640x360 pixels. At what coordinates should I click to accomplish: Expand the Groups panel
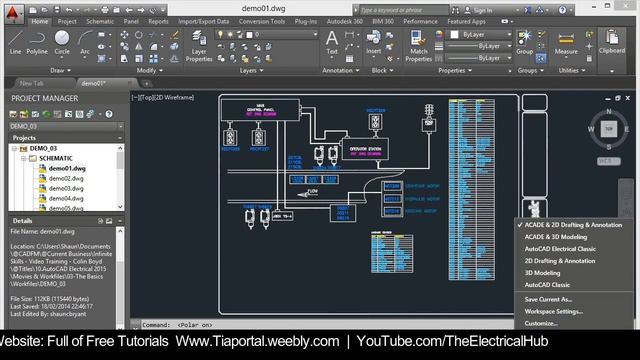click(x=531, y=71)
